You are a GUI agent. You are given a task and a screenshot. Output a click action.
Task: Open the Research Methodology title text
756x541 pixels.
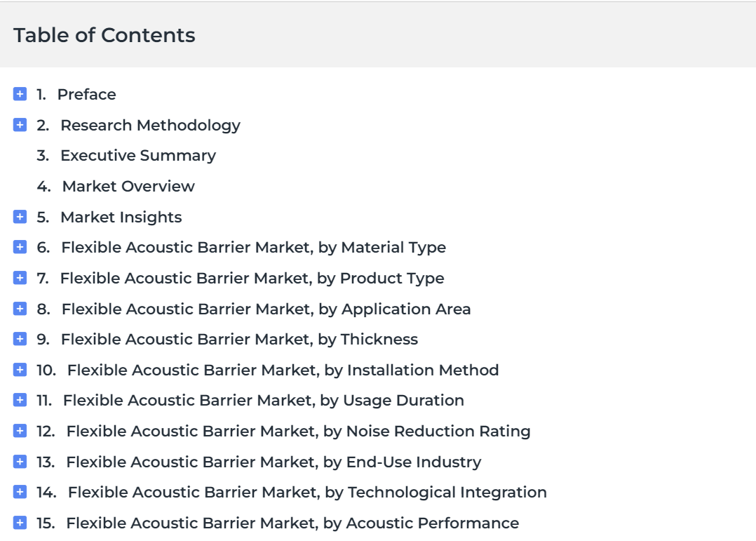150,126
